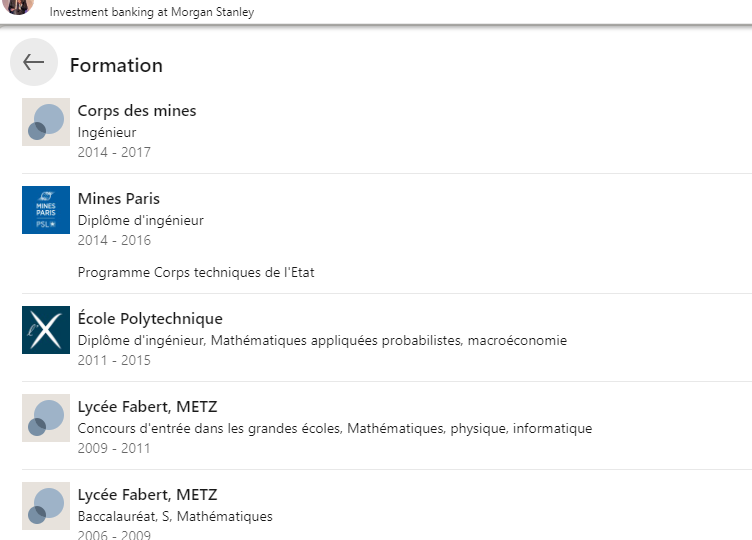Open the Mines Paris PSL logo

[46, 210]
